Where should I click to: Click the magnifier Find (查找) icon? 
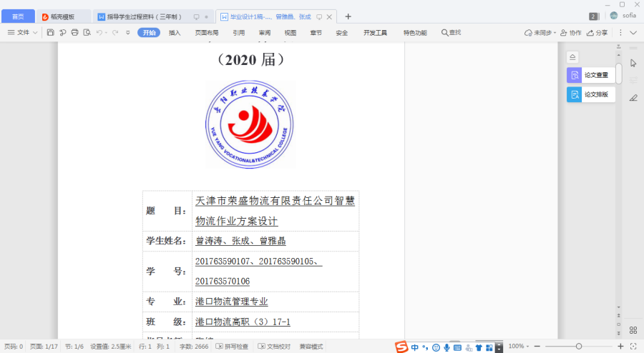444,32
